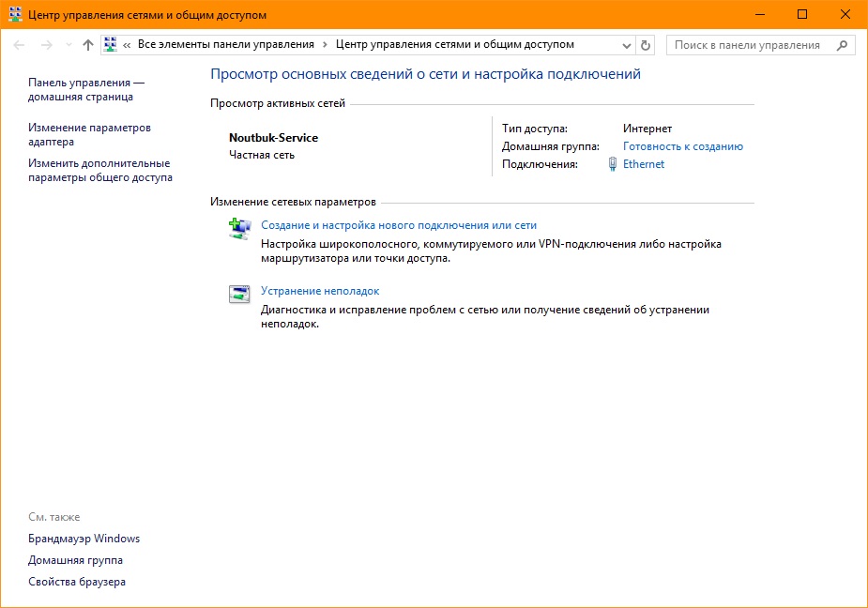Click the Ethernet connection plug icon
Viewport: 868px width, 608px height.
tap(613, 164)
